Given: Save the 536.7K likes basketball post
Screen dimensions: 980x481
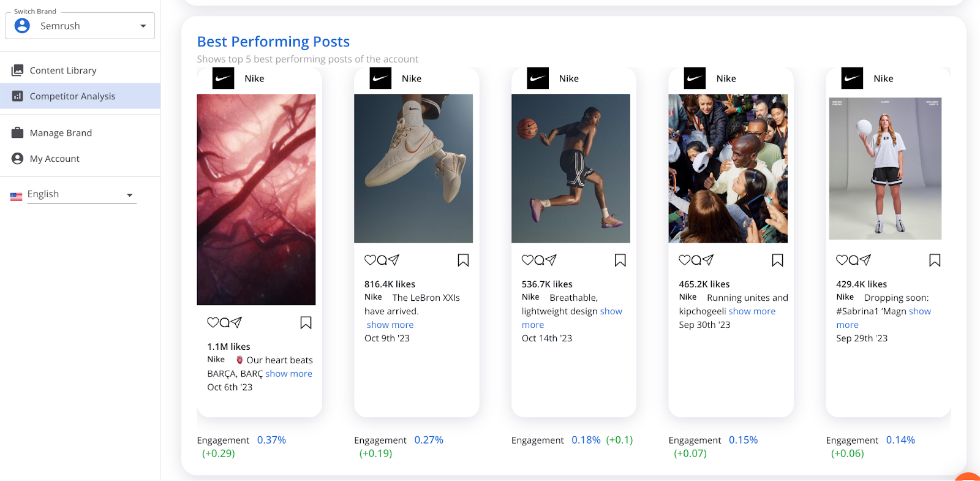Looking at the screenshot, I should (x=620, y=260).
